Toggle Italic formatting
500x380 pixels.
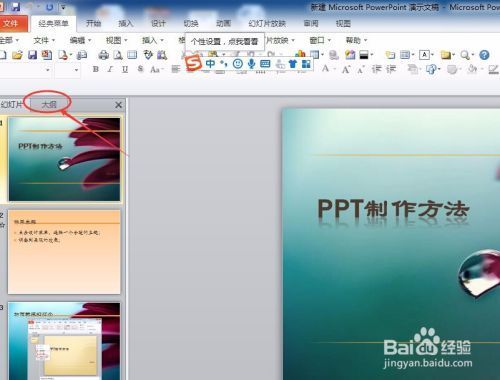click(x=110, y=69)
